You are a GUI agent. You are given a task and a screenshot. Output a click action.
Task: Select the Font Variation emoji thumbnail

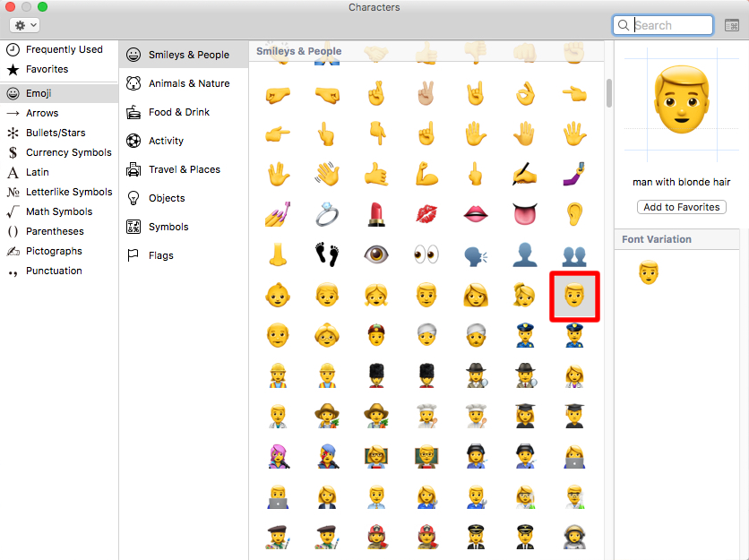(649, 272)
